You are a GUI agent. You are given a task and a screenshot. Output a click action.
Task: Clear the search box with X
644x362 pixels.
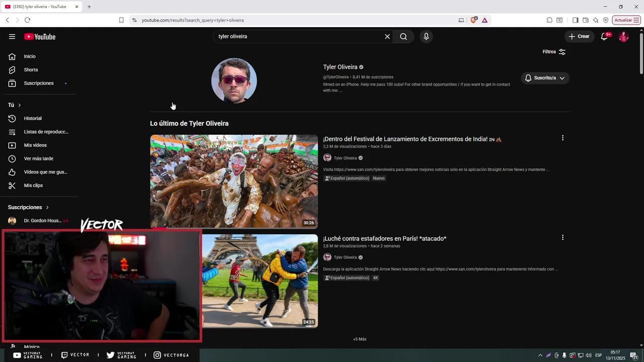[x=387, y=37]
